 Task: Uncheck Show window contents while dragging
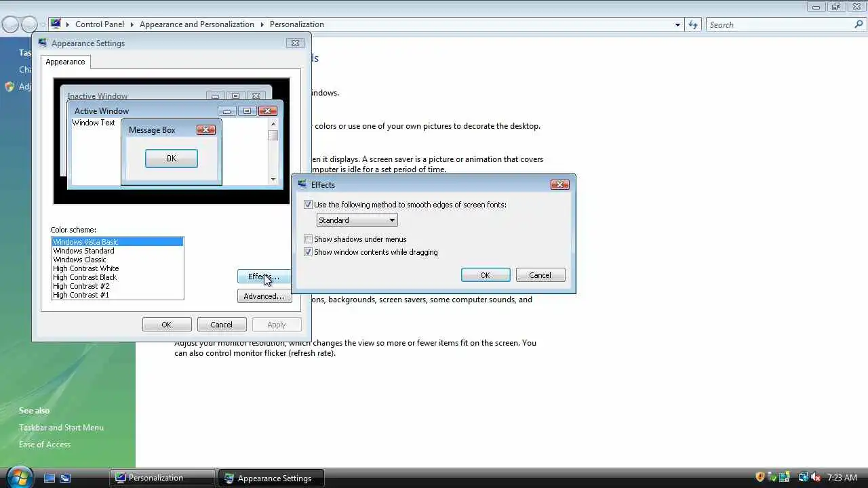coord(308,252)
